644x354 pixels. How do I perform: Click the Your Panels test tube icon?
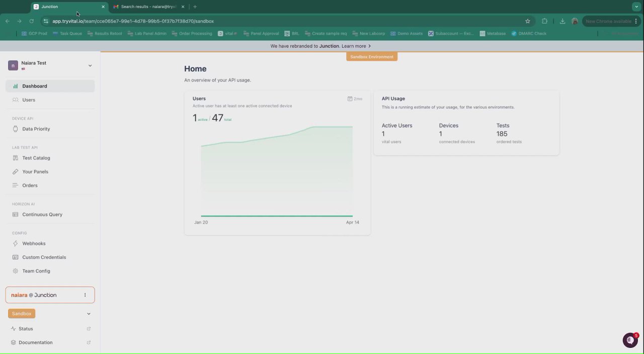15,172
